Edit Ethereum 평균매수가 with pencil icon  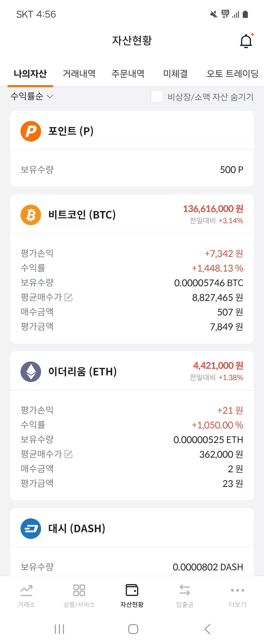[68, 454]
